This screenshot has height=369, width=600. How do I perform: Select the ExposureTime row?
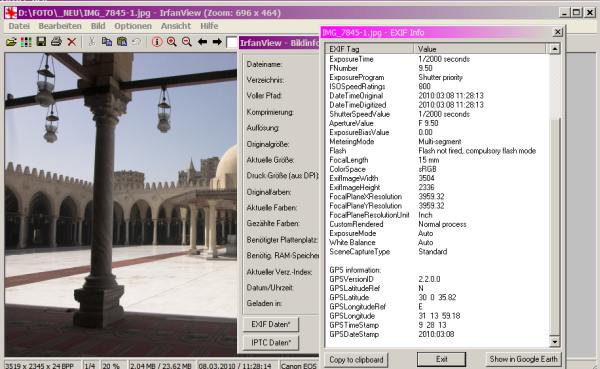[437, 59]
